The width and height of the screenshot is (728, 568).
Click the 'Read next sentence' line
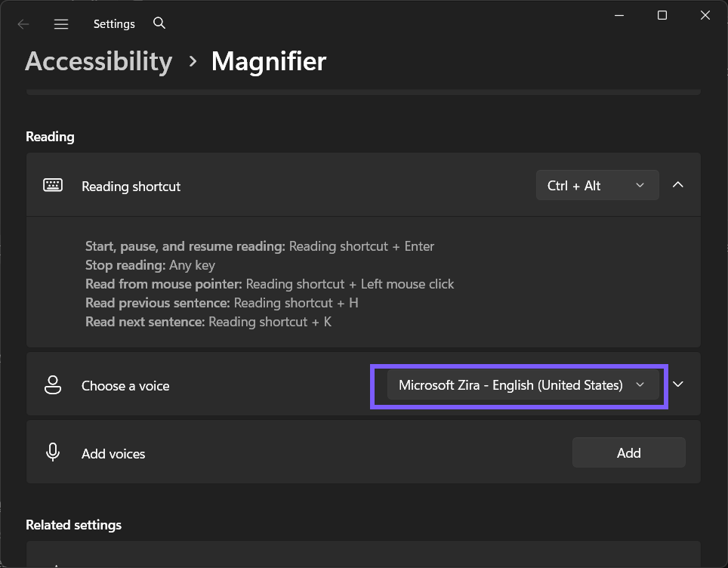208,322
